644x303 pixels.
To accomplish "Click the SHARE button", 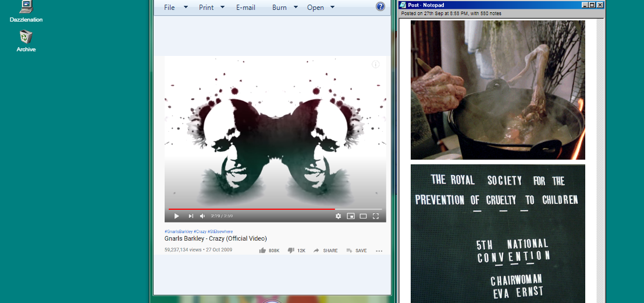I will 325,251.
